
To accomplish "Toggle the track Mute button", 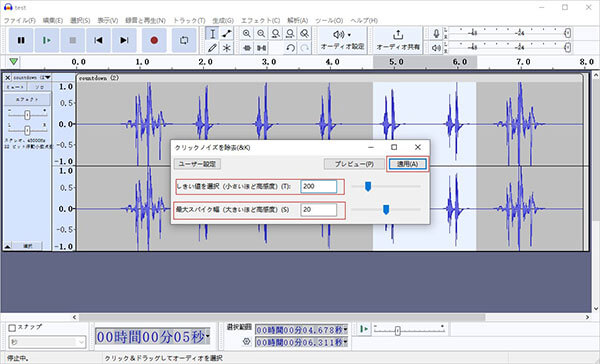I will pos(15,87).
